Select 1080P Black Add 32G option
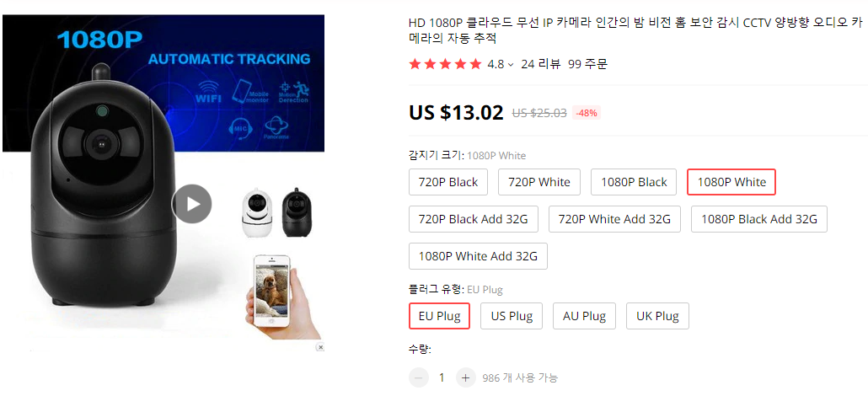 pyautogui.click(x=759, y=219)
